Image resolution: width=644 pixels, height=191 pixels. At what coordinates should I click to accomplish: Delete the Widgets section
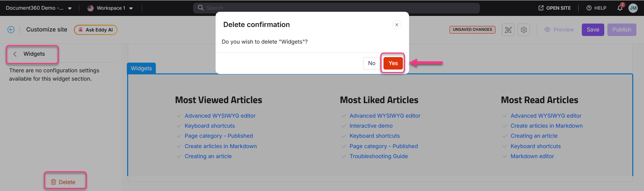(63, 182)
